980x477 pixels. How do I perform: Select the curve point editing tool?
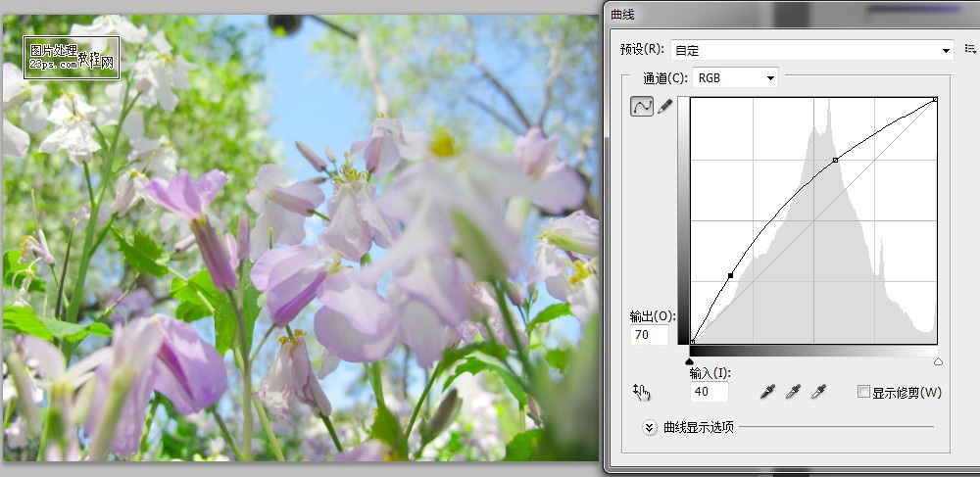pyautogui.click(x=642, y=107)
